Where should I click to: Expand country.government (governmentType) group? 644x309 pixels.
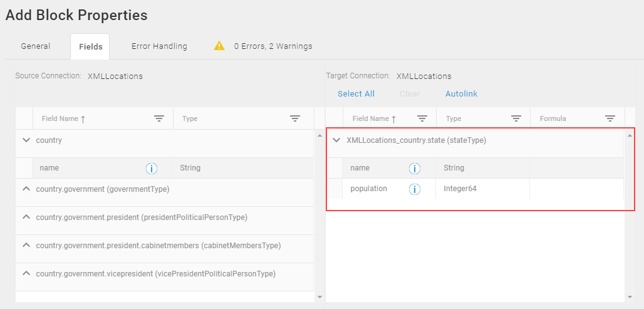[26, 189]
